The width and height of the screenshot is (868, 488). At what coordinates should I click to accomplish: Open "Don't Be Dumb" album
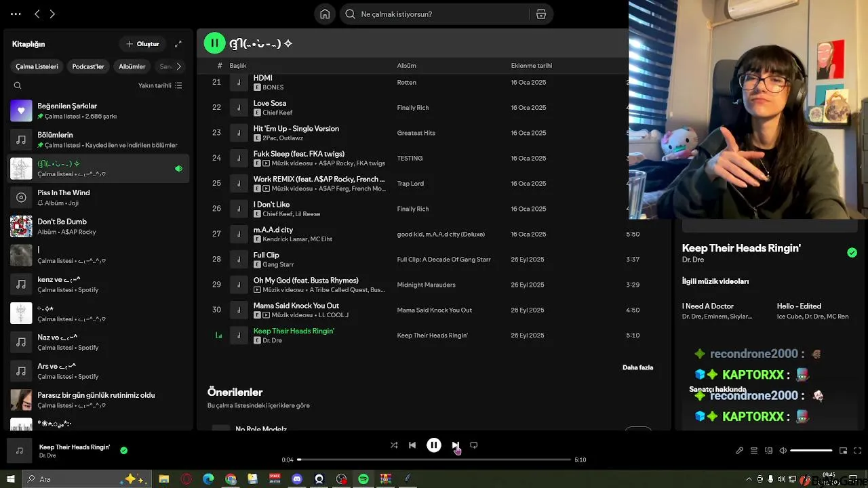[99, 226]
